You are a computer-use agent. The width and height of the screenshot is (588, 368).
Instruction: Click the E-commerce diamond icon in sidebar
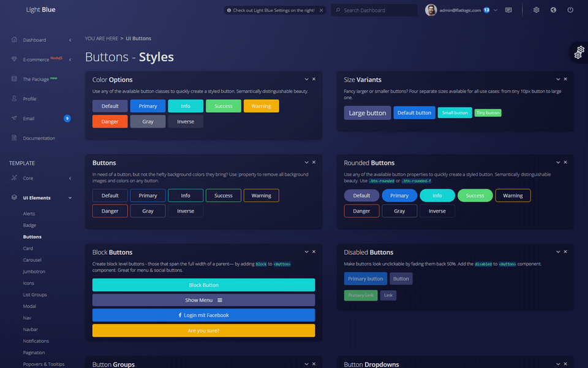(13, 59)
